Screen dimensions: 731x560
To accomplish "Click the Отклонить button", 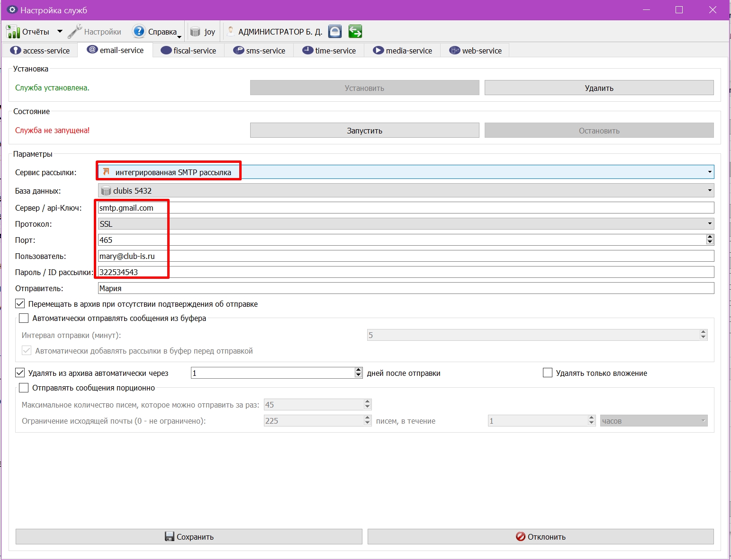I will click(541, 537).
